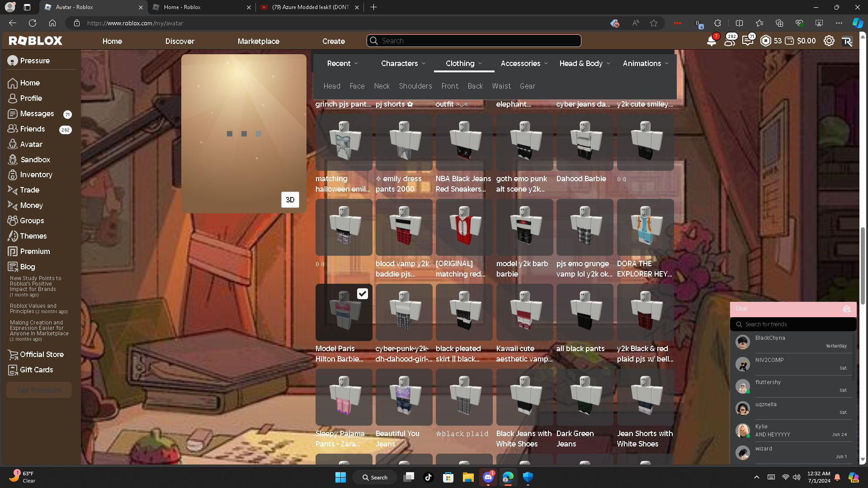Click the chat settings icon
The image size is (868, 488).
pos(847,309)
